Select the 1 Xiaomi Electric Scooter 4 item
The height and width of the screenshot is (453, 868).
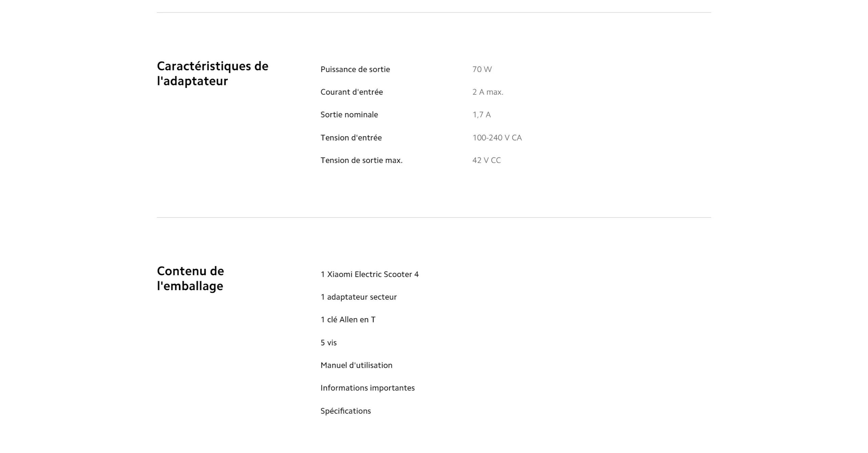tap(370, 274)
